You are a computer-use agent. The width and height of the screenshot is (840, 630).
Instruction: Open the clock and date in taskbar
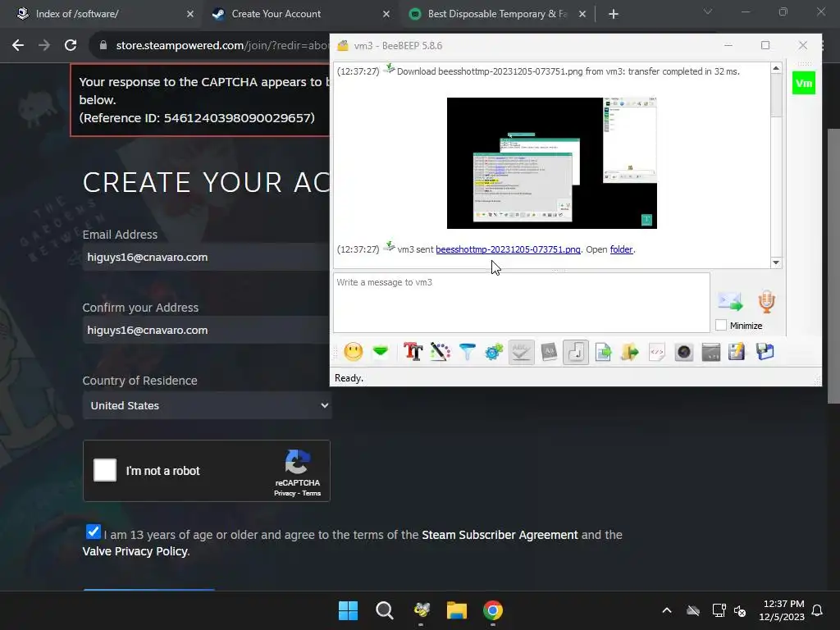tap(782, 610)
